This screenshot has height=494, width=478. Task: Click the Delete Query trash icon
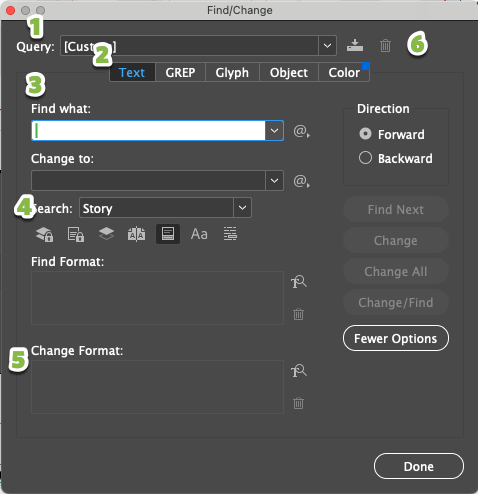(x=385, y=45)
